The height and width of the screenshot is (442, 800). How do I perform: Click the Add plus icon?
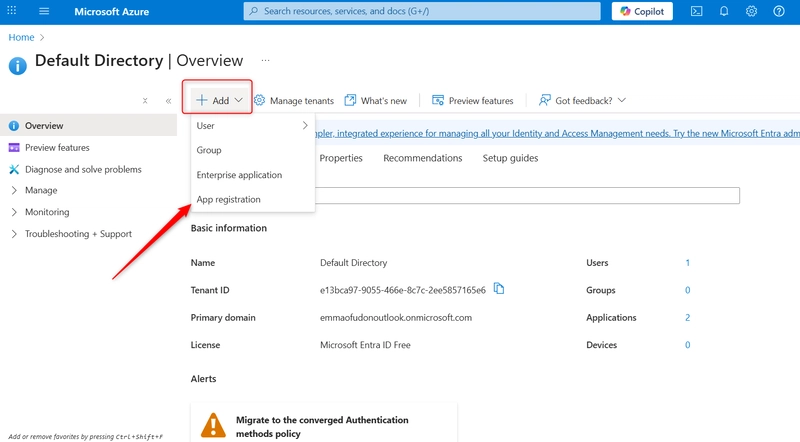point(202,100)
